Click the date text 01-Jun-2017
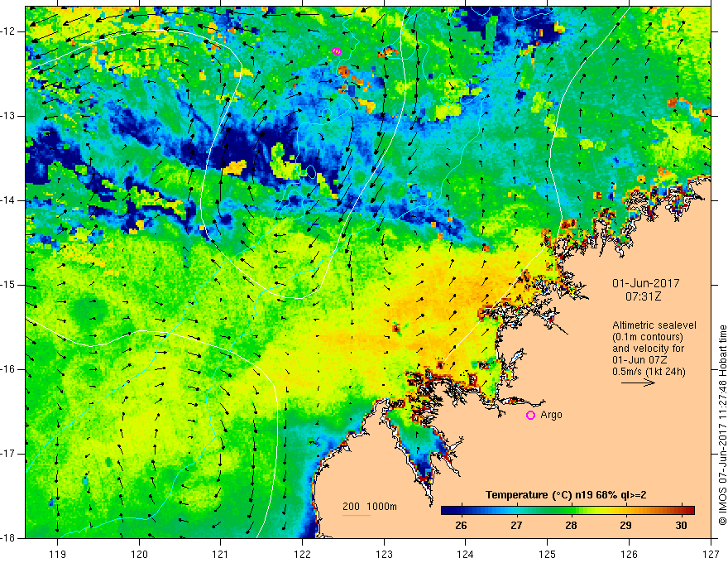 645,283
